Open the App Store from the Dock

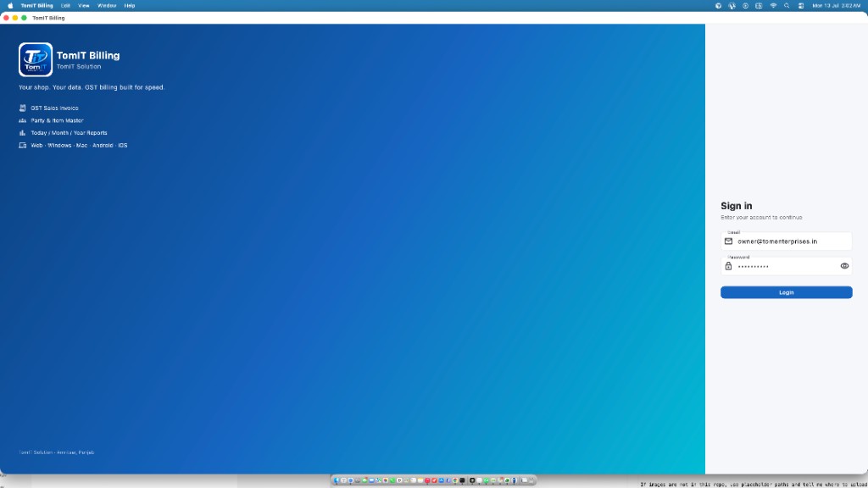[x=441, y=480]
